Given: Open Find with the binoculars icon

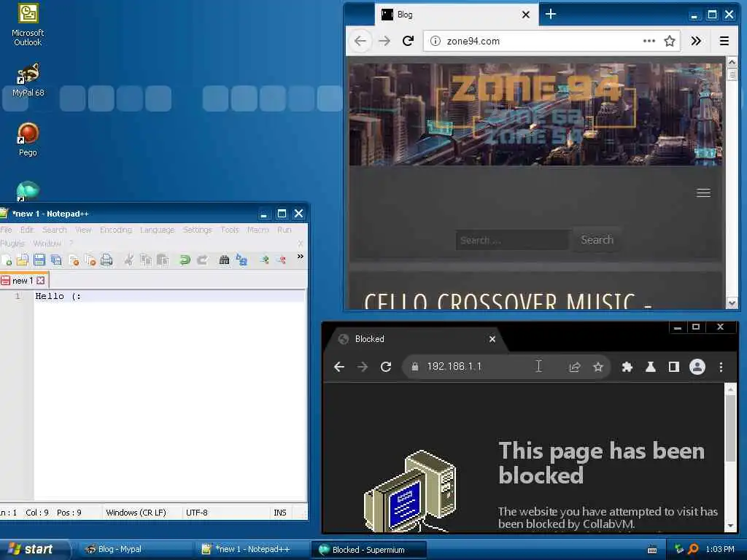Looking at the screenshot, I should click(x=224, y=260).
